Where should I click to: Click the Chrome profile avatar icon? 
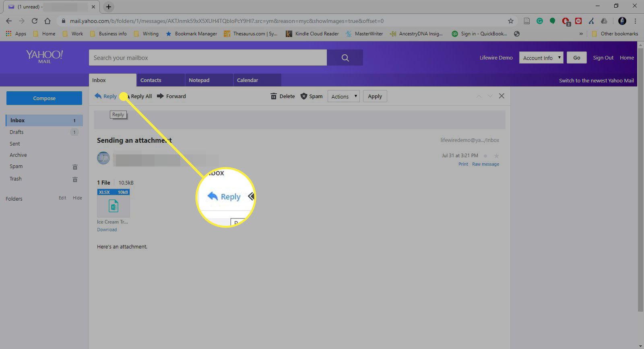click(x=622, y=21)
